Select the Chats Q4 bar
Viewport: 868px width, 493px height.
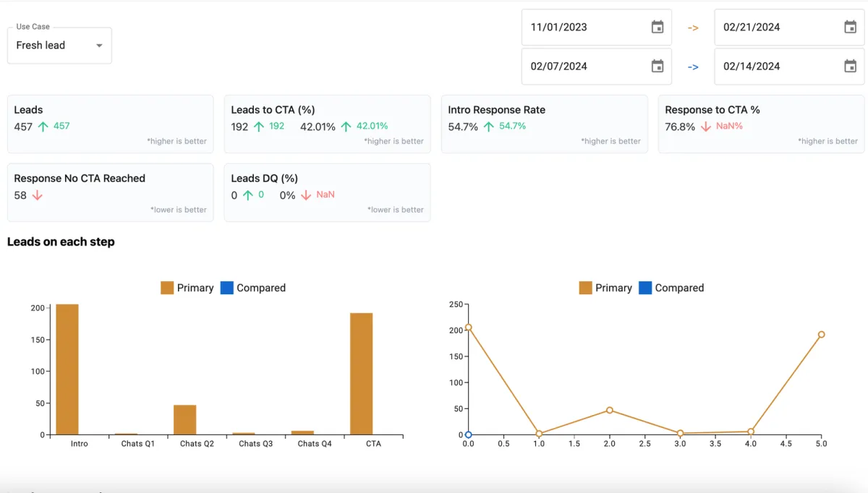[x=302, y=432]
